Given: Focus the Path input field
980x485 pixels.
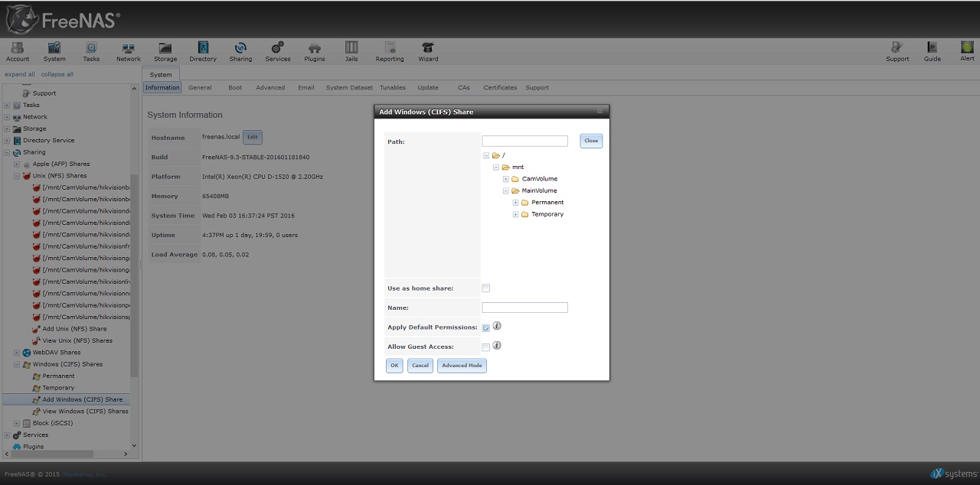Looking at the screenshot, I should (524, 141).
